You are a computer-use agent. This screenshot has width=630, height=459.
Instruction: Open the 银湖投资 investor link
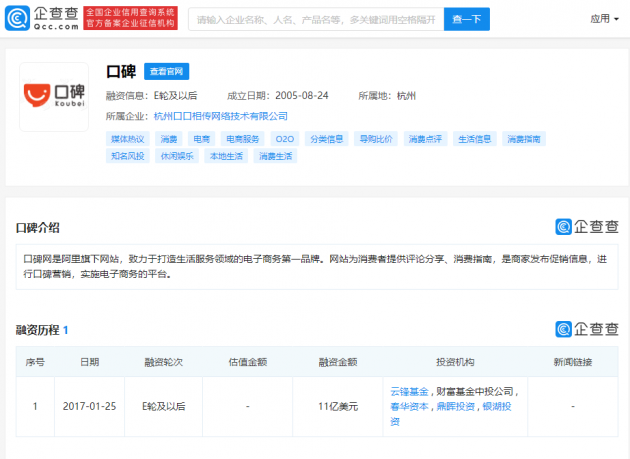coord(497,407)
